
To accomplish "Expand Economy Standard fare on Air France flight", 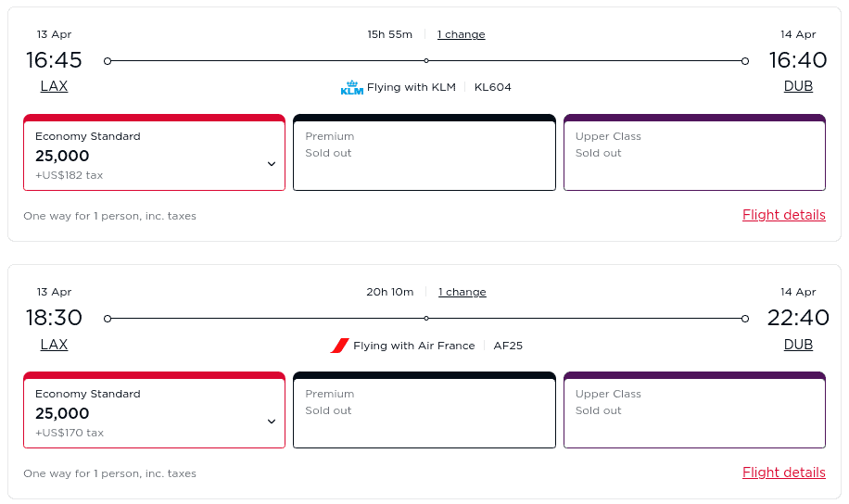I will 272,422.
